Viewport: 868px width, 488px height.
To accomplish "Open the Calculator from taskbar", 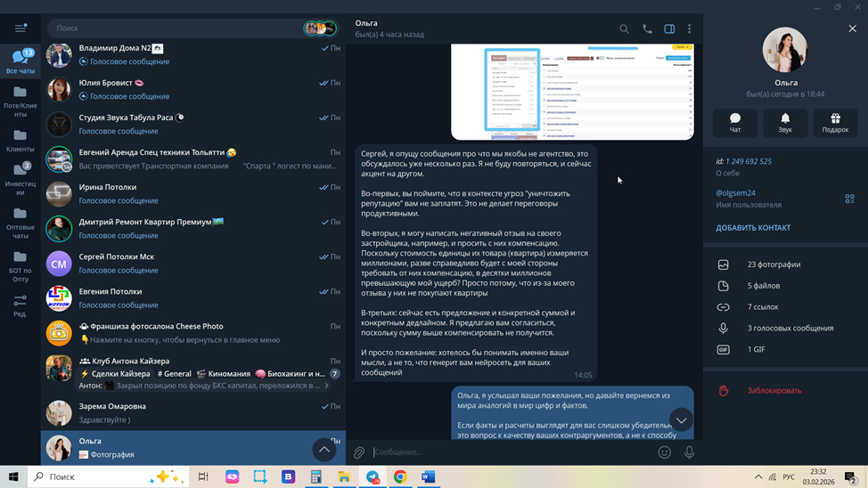I will (316, 476).
